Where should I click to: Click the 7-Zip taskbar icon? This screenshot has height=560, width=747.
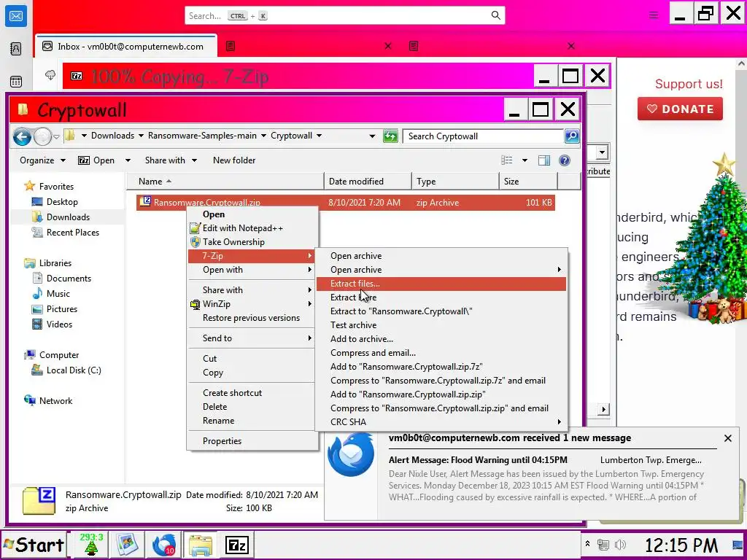click(x=237, y=545)
